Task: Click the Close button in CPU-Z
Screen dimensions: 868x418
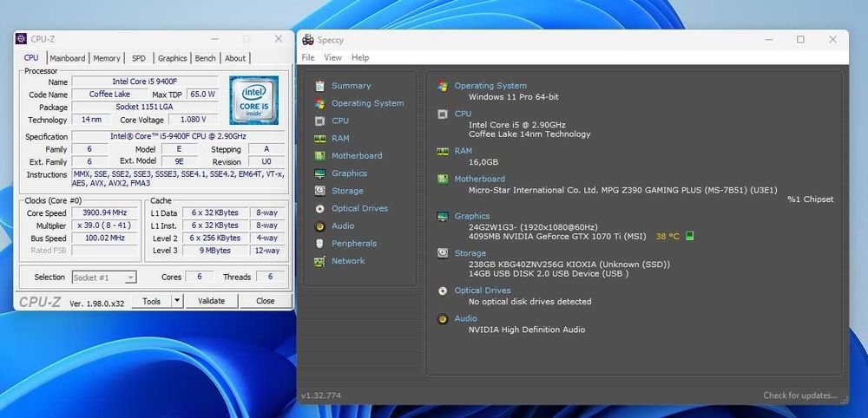Action: 265,301
